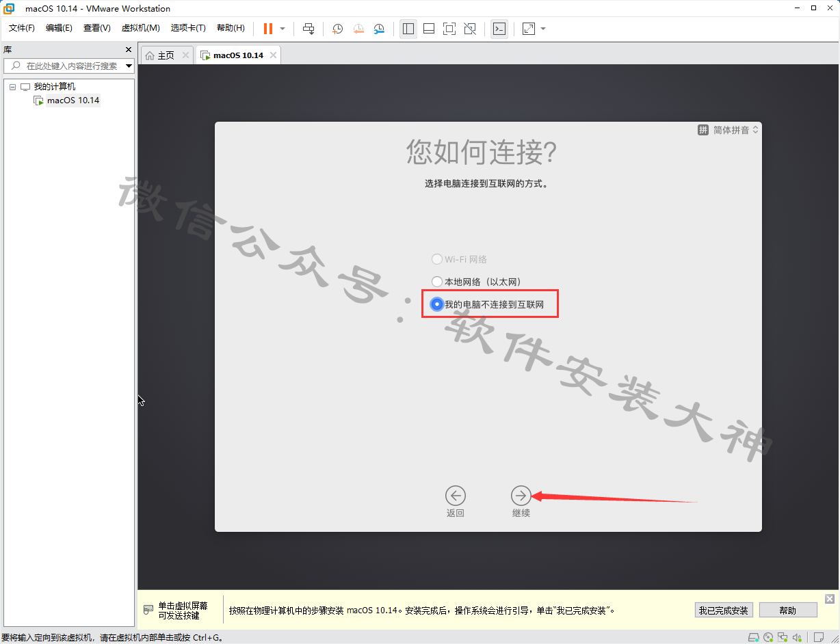
Task: Close the 主页 tab
Action: [x=186, y=55]
